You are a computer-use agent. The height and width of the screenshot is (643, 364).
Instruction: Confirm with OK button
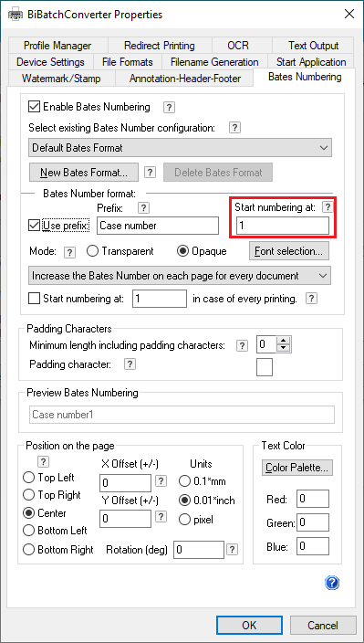click(249, 625)
